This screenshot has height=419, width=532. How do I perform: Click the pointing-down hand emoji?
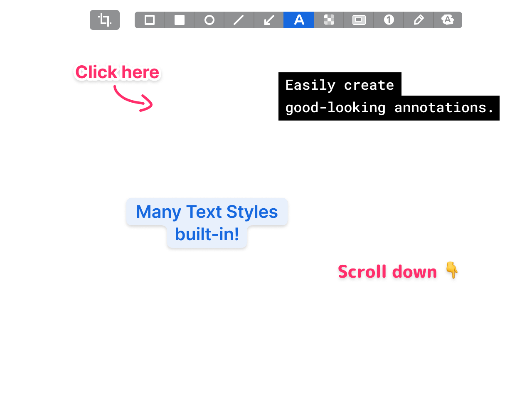pyautogui.click(x=451, y=271)
